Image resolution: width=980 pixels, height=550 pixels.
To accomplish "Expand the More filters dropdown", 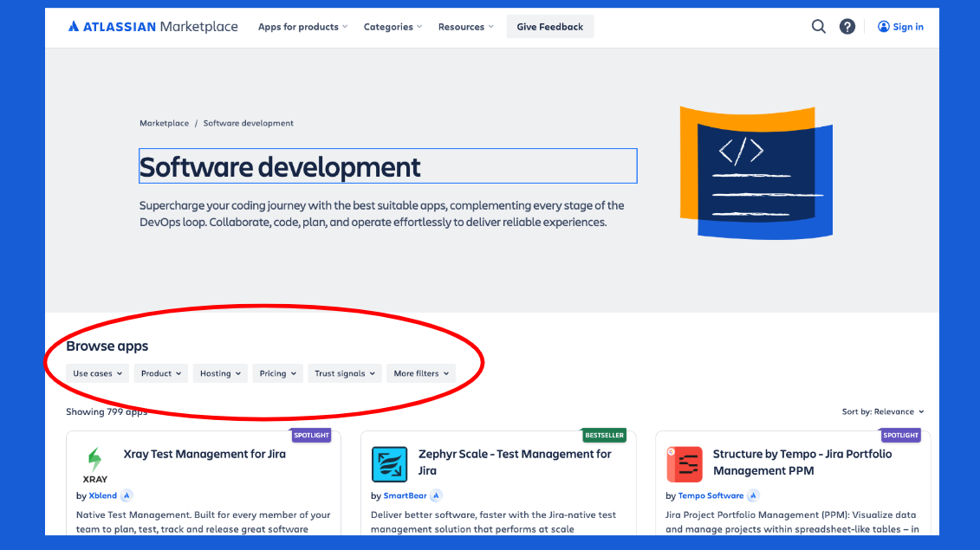I will (x=421, y=373).
